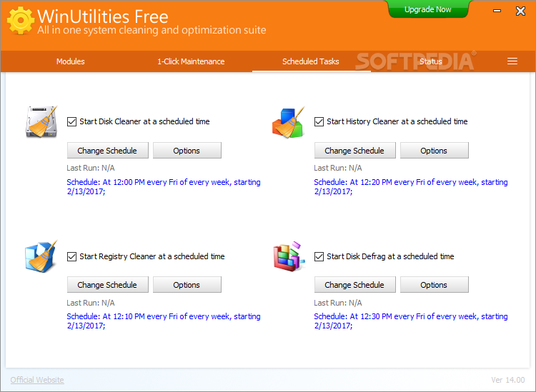Click the 'All in one system cleaning' tagline
Image resolution: width=536 pixels, height=392 pixels.
(152, 30)
